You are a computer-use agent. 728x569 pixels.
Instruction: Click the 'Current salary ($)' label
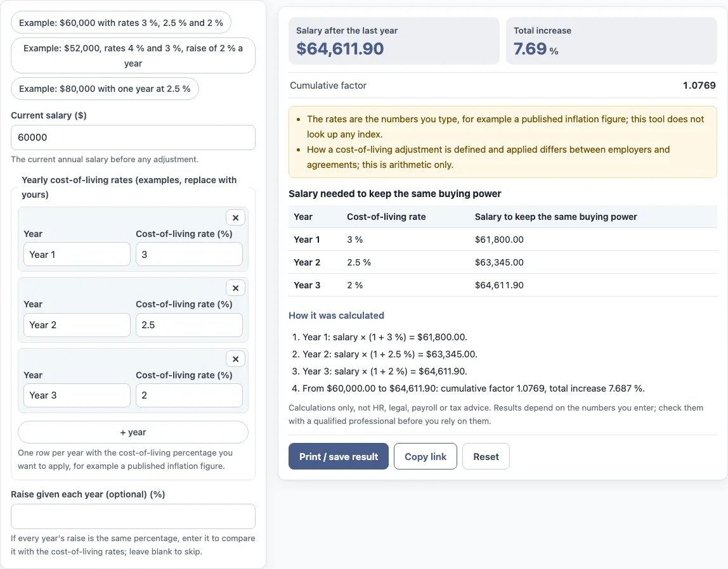pyautogui.click(x=49, y=115)
